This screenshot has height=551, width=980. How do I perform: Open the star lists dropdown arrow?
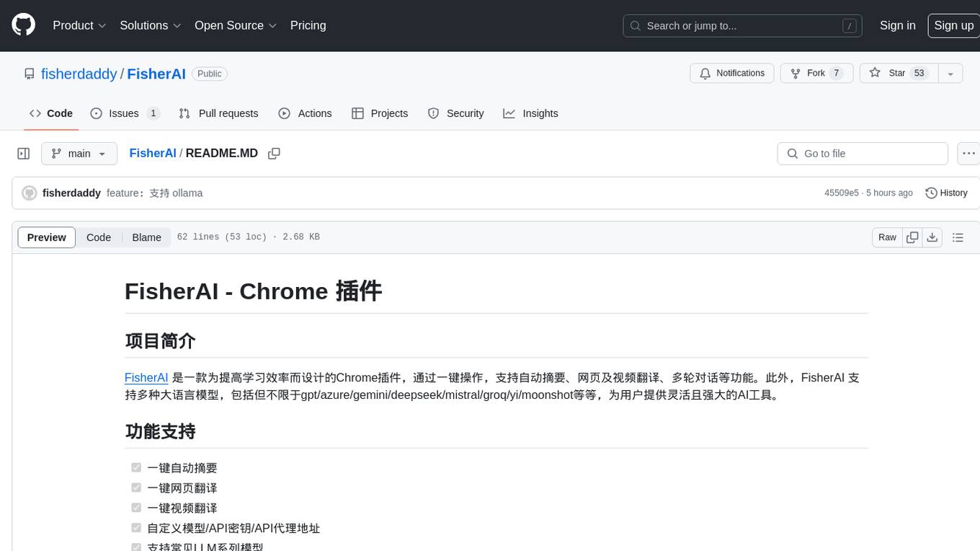pyautogui.click(x=950, y=74)
